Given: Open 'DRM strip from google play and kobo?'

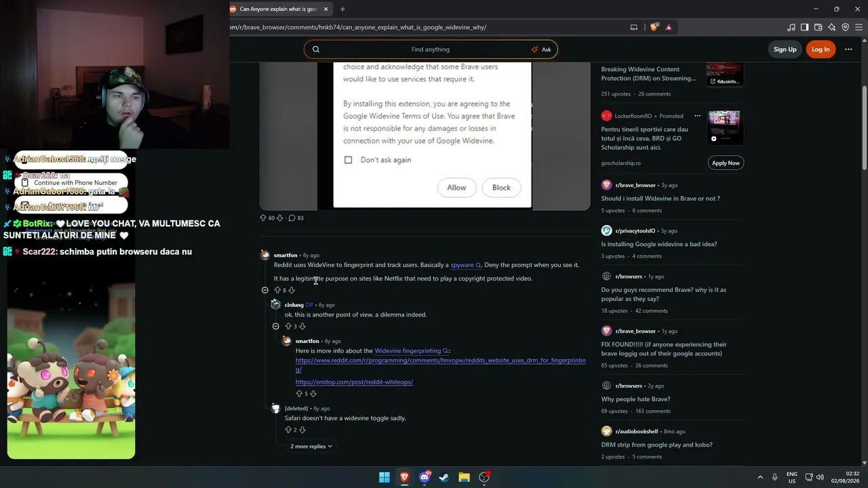Looking at the screenshot, I should point(656,445).
